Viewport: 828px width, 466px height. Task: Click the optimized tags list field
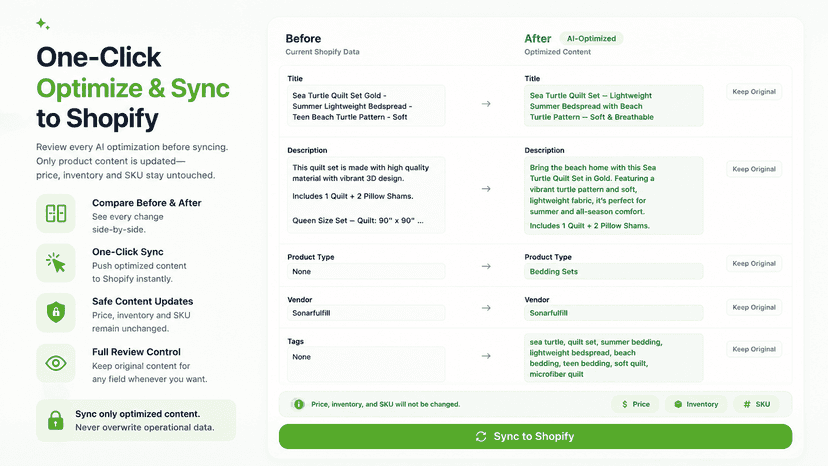tap(614, 358)
